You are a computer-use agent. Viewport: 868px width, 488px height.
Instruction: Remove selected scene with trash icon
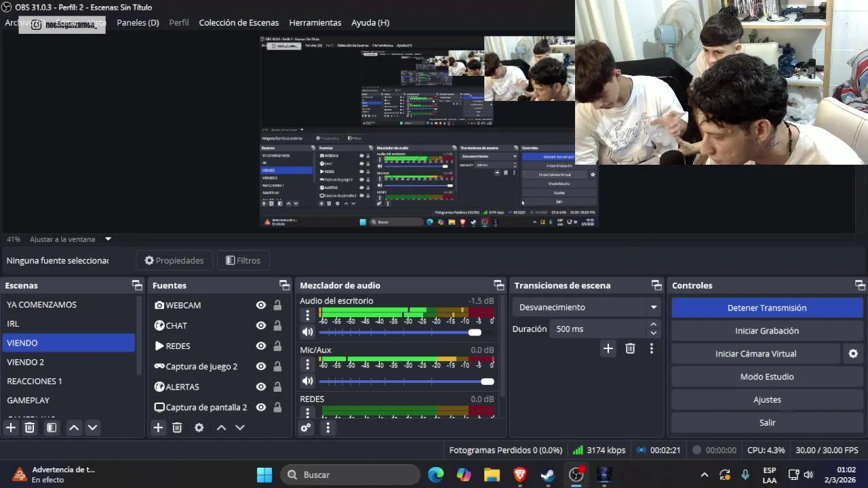coord(30,428)
